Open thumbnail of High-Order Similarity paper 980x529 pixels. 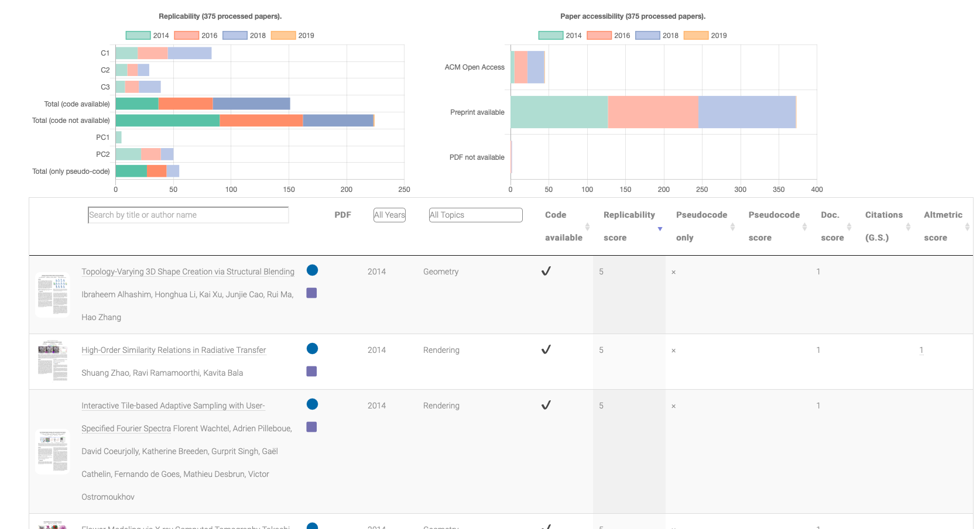point(53,360)
